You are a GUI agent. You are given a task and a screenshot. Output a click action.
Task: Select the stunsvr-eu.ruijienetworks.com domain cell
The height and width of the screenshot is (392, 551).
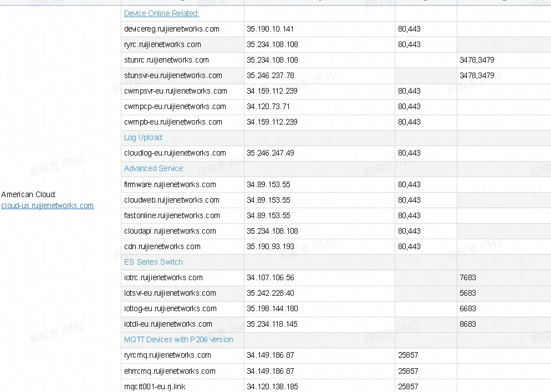173,75
